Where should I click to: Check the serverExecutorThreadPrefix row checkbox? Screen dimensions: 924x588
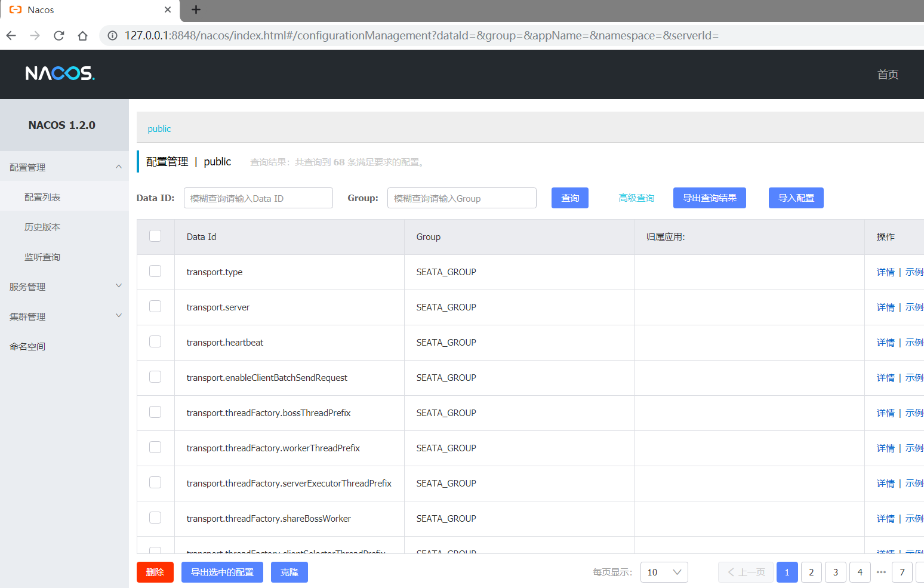tap(155, 482)
